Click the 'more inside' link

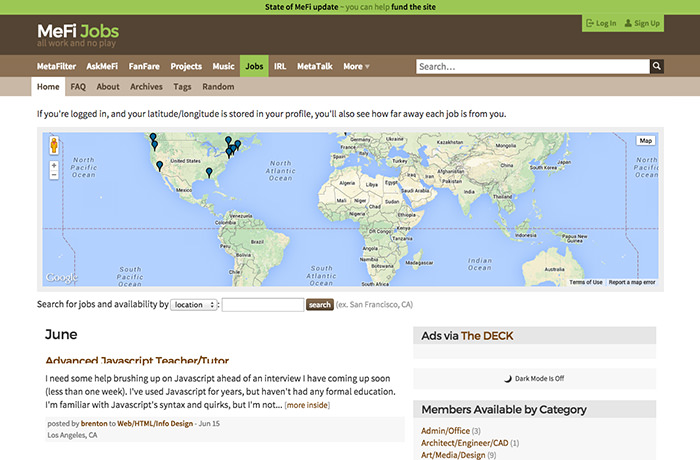pyautogui.click(x=307, y=405)
